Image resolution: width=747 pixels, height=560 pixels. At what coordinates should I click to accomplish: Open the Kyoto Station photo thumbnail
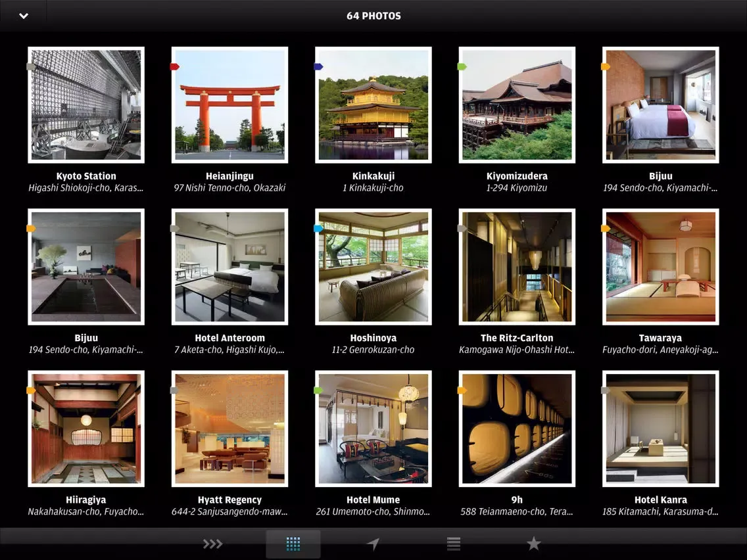[x=86, y=105]
